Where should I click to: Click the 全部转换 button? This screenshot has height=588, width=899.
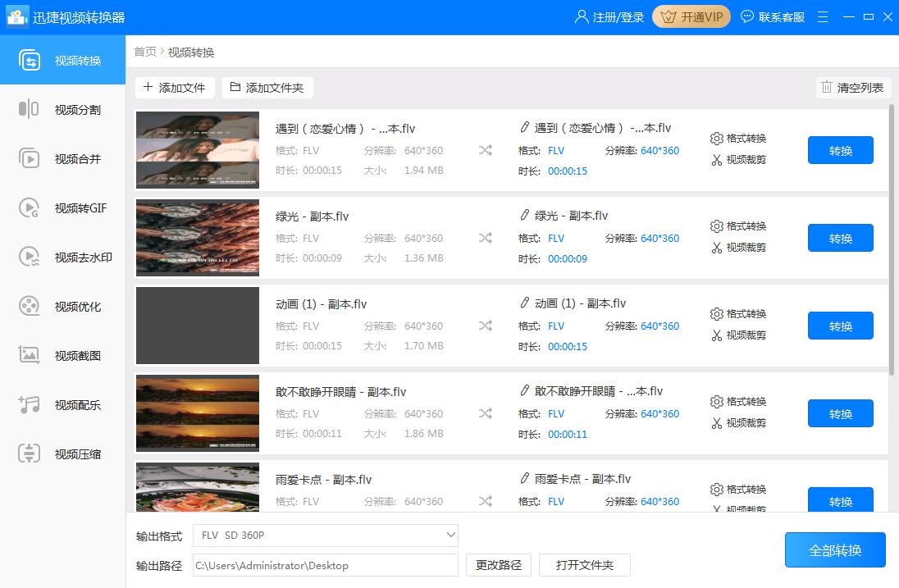pyautogui.click(x=835, y=549)
